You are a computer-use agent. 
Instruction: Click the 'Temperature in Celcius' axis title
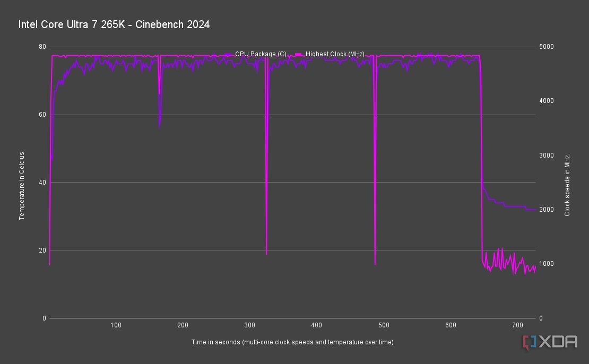click(x=21, y=186)
